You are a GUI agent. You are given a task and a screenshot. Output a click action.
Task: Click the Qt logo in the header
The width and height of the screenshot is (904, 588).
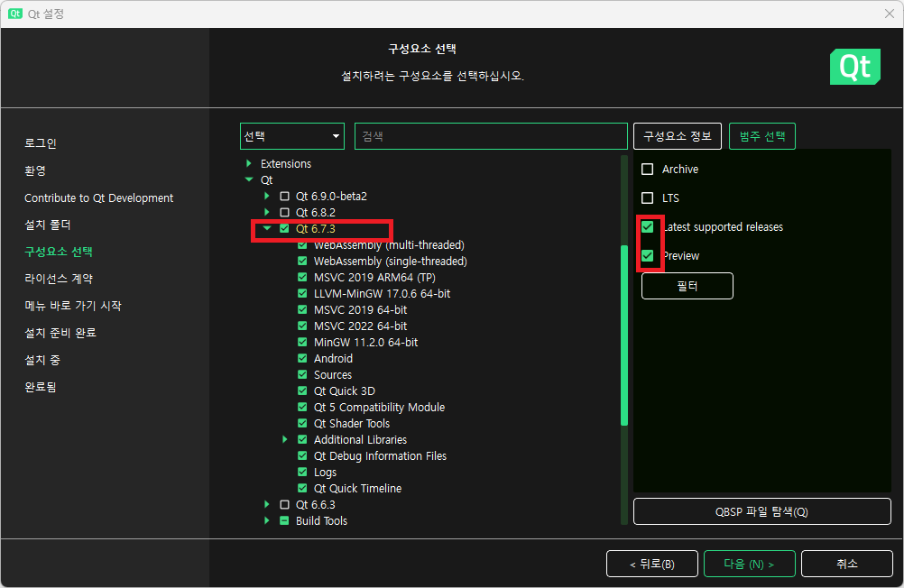[x=855, y=67]
